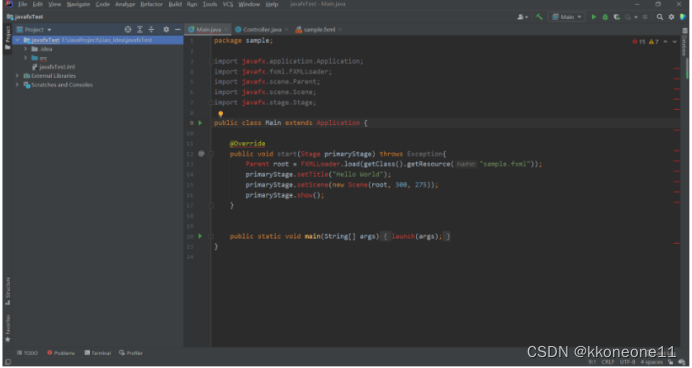This screenshot has height=368, width=692.
Task: Click the green Run button in toolbar
Action: click(594, 17)
